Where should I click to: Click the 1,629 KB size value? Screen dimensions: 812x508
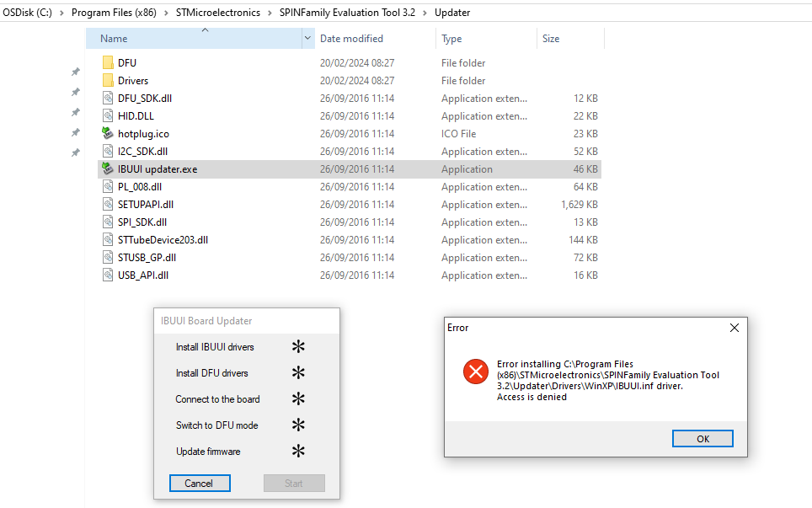(580, 204)
